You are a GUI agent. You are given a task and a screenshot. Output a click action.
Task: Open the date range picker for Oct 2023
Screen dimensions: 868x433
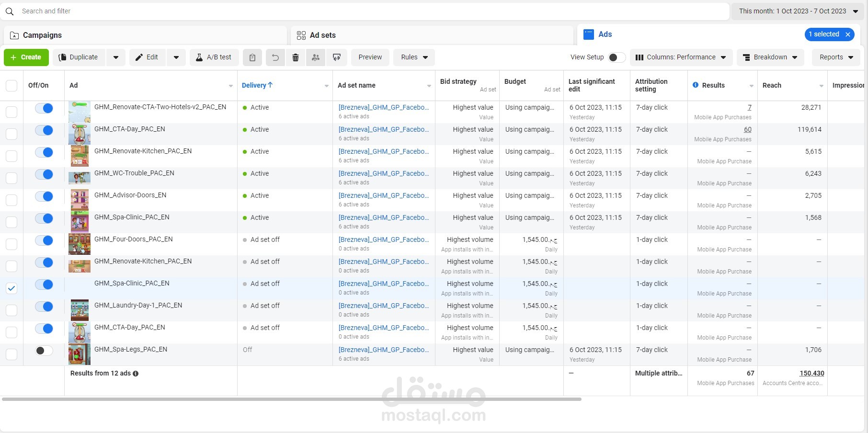coord(798,11)
